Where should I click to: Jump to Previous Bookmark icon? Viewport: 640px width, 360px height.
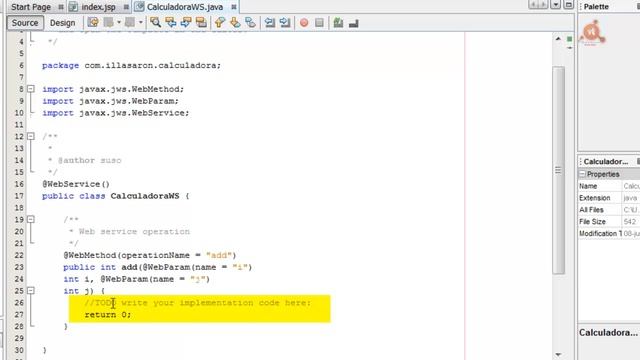(220, 22)
